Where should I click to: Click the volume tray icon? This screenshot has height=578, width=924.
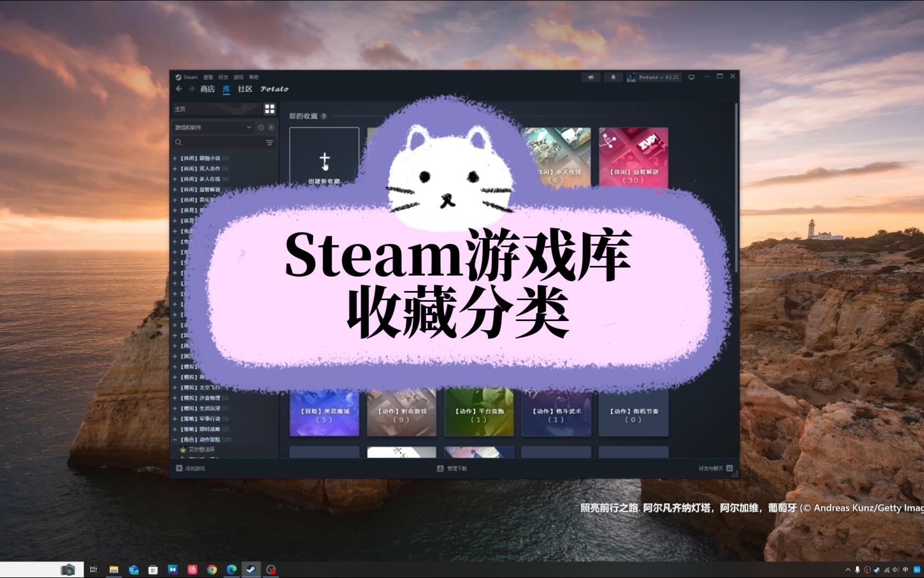pyautogui.click(x=896, y=570)
